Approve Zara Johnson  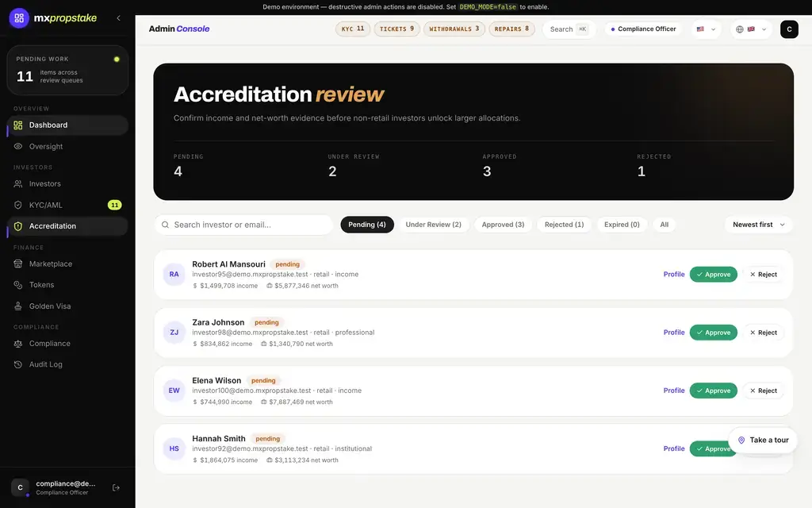pyautogui.click(x=713, y=333)
